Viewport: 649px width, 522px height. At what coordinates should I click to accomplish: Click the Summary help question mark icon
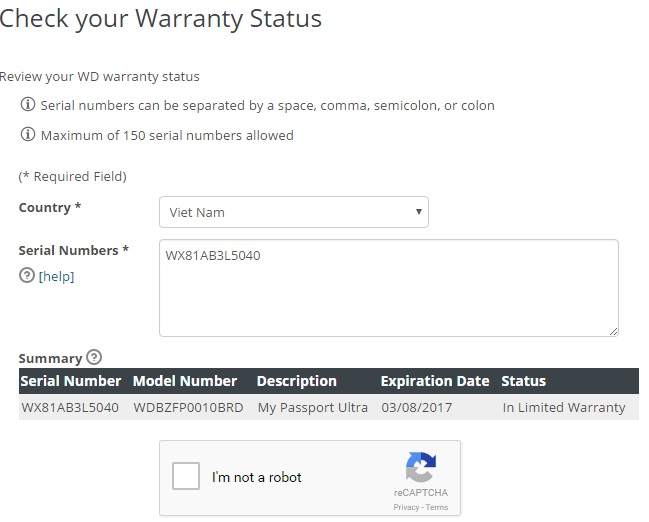pyautogui.click(x=94, y=357)
